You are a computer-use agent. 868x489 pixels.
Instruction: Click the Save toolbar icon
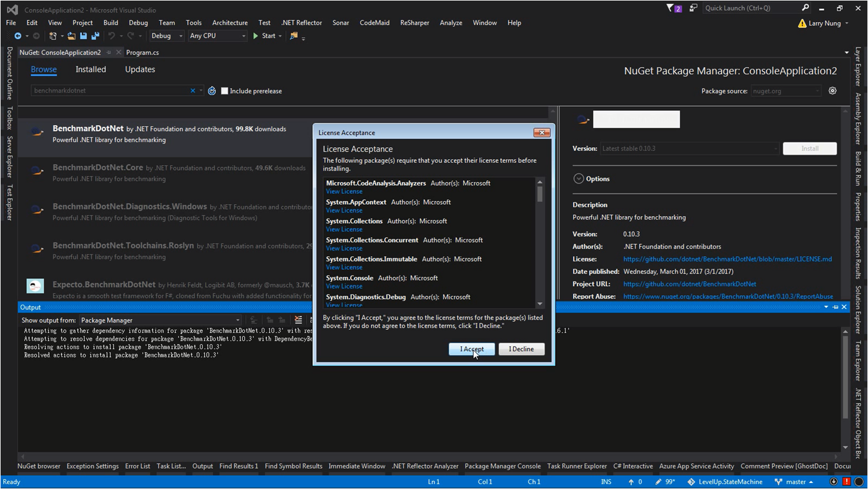click(83, 36)
